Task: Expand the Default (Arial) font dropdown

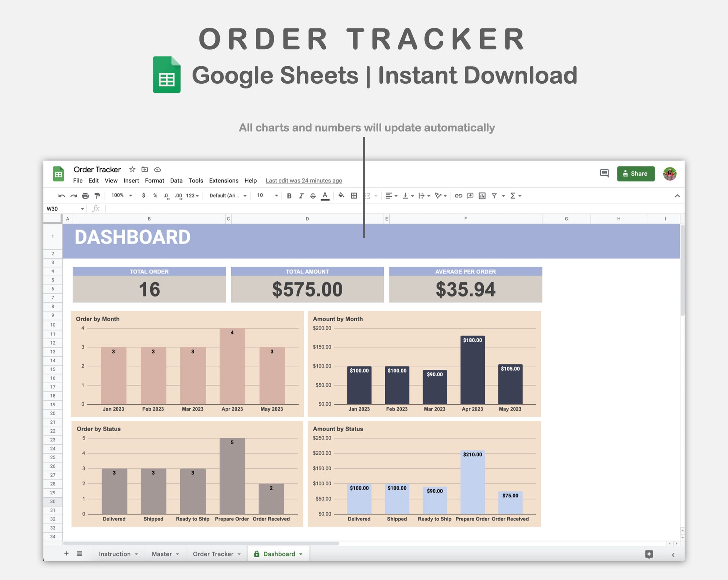Action: tap(228, 196)
